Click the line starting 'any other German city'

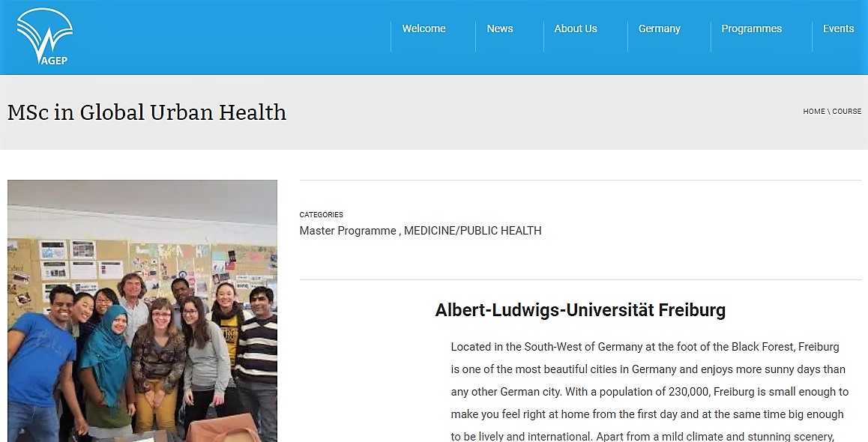point(649,392)
